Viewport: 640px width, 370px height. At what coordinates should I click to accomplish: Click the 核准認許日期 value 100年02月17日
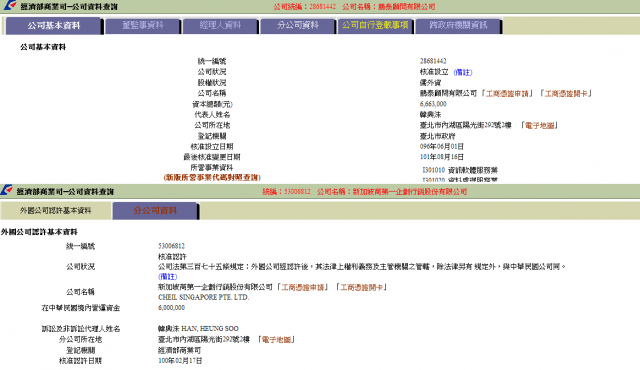click(180, 361)
